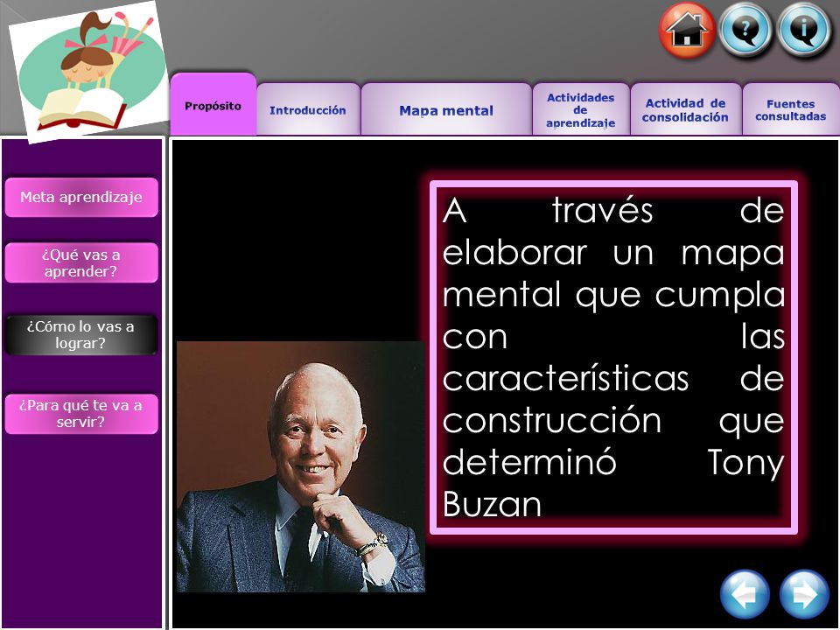Select Actividades de aprendizaje tab
Image resolution: width=840 pixels, height=630 pixels.
581,109
